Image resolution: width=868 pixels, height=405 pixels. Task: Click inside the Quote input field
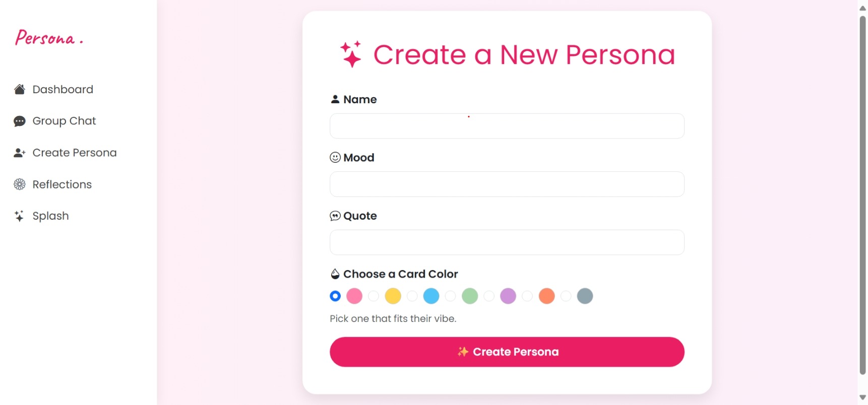pyautogui.click(x=506, y=242)
